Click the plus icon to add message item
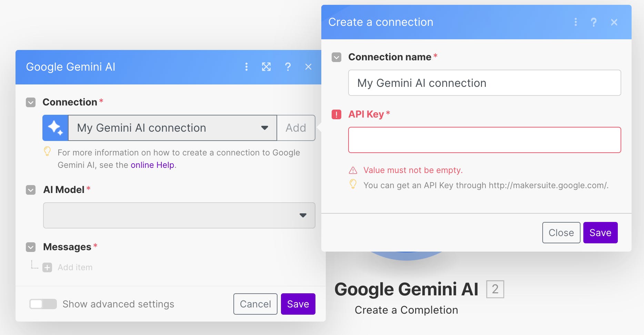Image resolution: width=644 pixels, height=335 pixels. point(47,267)
